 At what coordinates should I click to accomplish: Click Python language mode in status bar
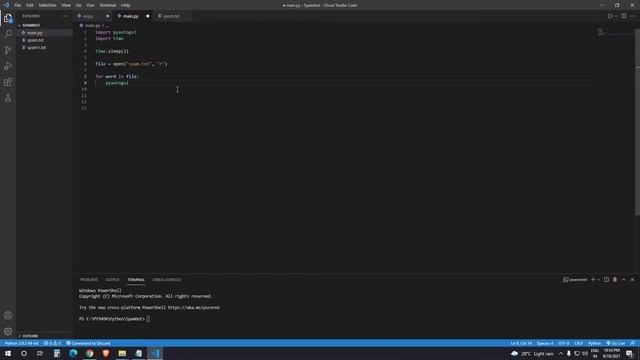click(594, 343)
